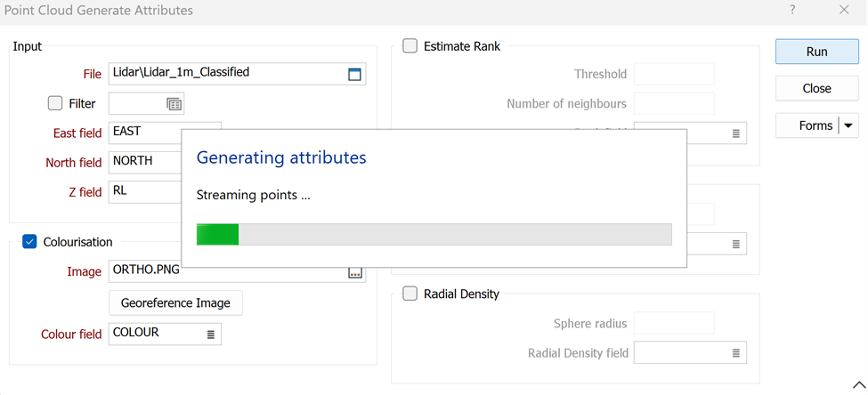Click the Threshold input field
Screen dimensions: 868x395
click(673, 74)
